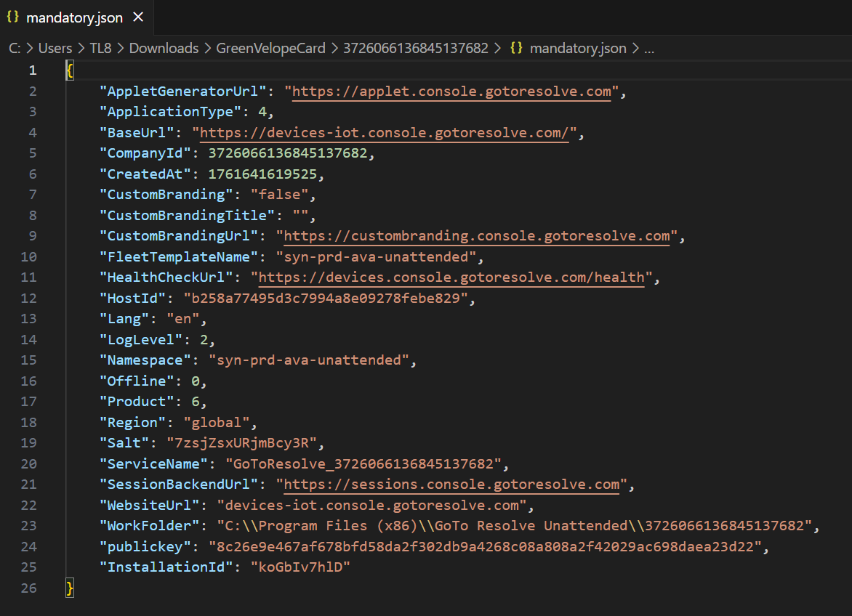Click the custombranding.console.gotoresolve.com link
Image resolution: width=852 pixels, height=616 pixels.
[476, 237]
